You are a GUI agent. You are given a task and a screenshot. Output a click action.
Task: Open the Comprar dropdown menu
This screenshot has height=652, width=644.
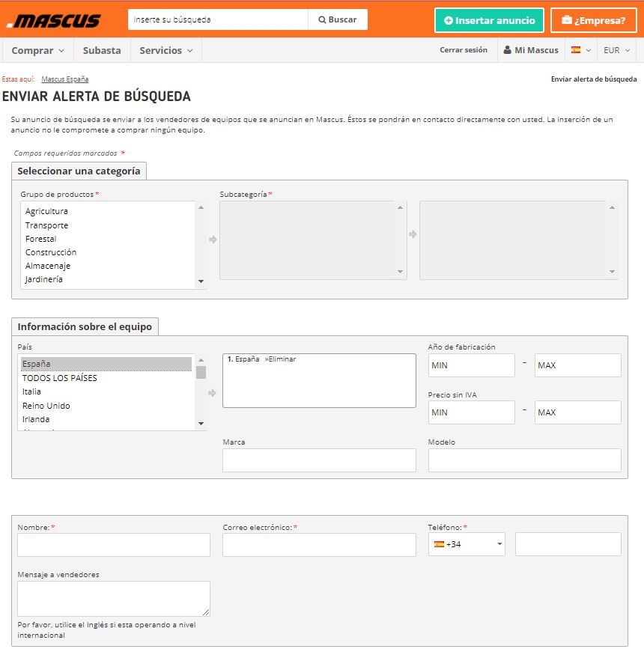(x=38, y=50)
